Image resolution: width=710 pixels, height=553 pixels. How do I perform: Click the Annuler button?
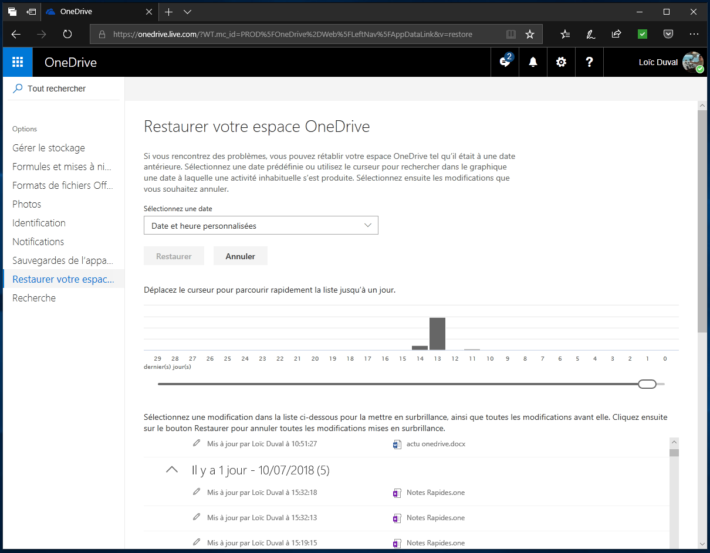click(240, 256)
